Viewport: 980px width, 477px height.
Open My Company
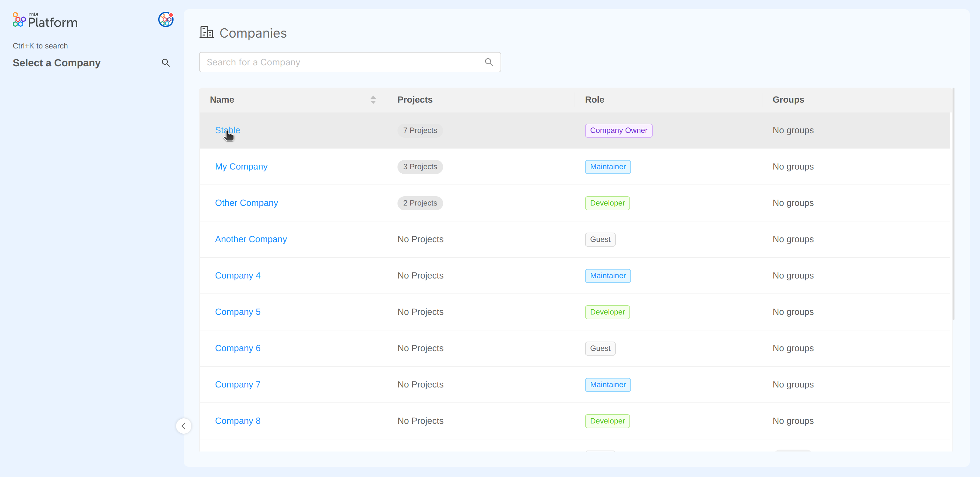click(241, 166)
